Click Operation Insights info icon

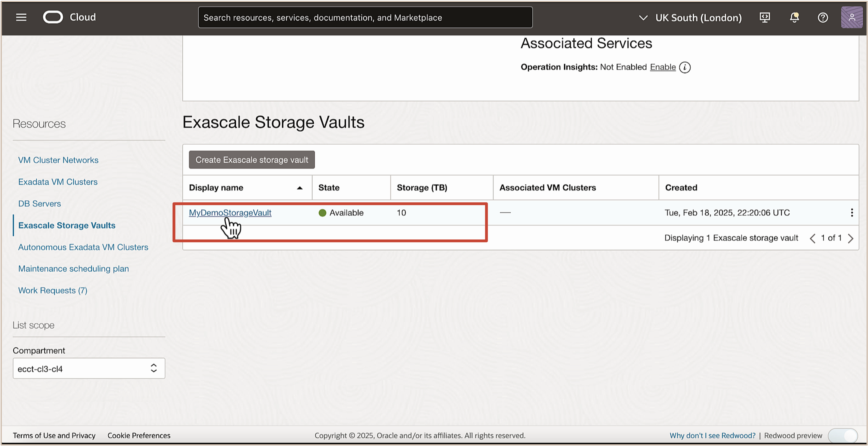685,67
